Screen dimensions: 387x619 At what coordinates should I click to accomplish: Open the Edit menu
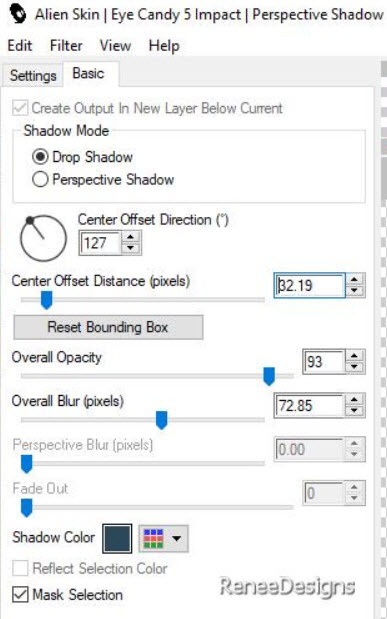[x=20, y=46]
